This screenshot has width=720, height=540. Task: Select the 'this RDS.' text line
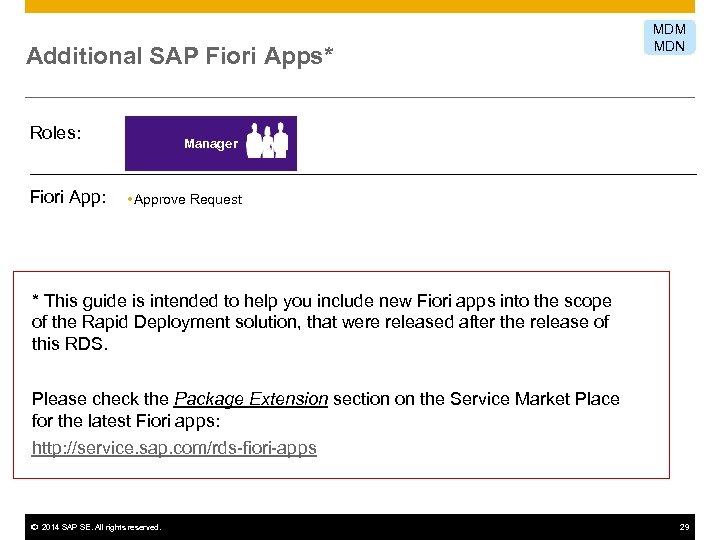tap(70, 344)
